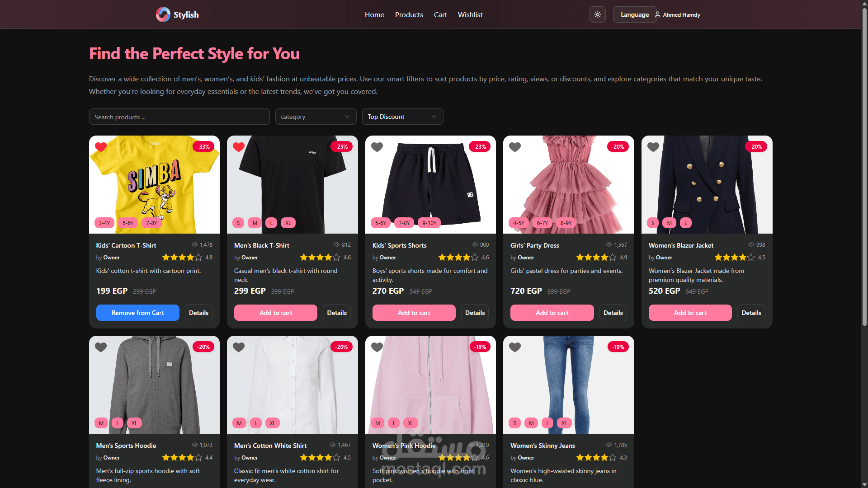This screenshot has height=488, width=868.
Task: Click the Stylish logo icon
Action: (x=163, y=14)
